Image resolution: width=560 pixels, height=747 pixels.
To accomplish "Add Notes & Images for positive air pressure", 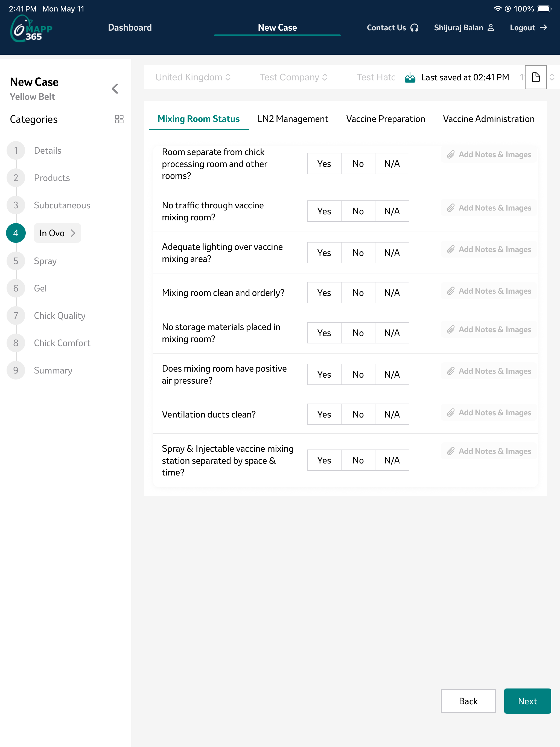I will pos(489,371).
